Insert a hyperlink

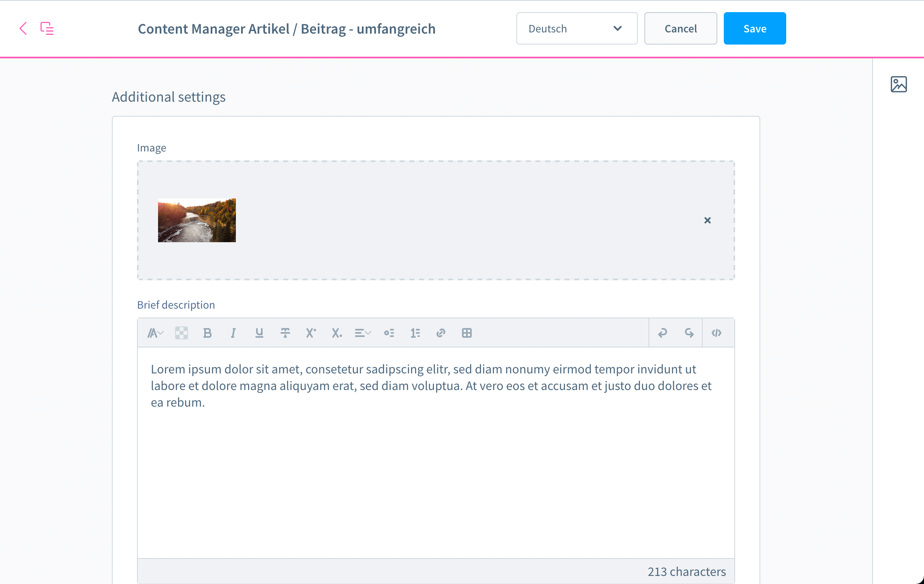coord(441,333)
